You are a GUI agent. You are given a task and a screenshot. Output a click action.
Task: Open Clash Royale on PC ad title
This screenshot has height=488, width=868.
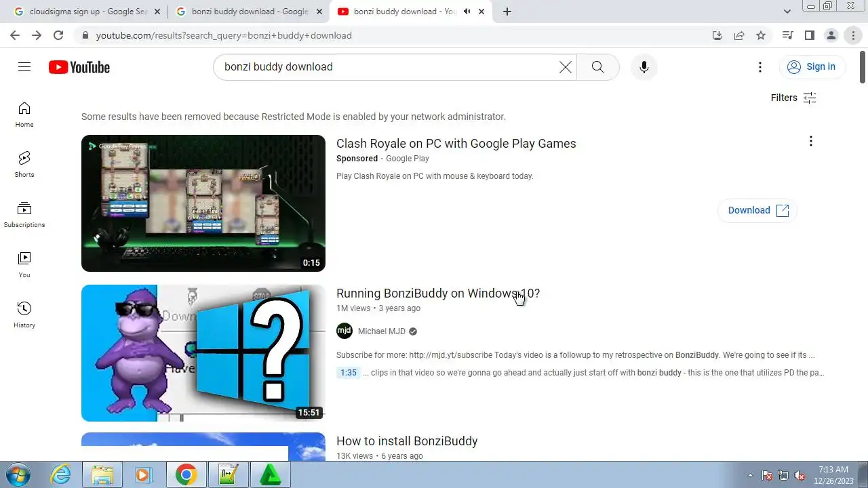pos(456,144)
